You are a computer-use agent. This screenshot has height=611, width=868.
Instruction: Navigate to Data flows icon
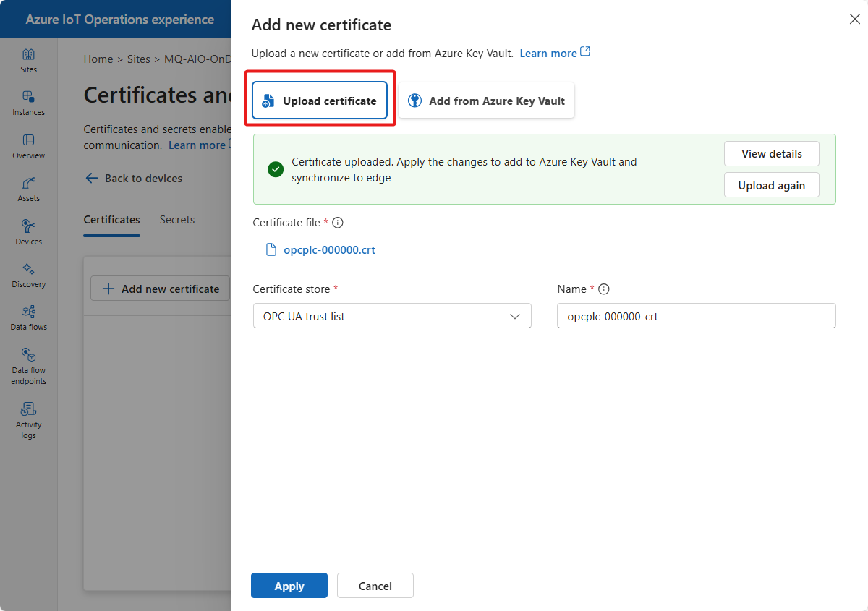[x=28, y=317]
